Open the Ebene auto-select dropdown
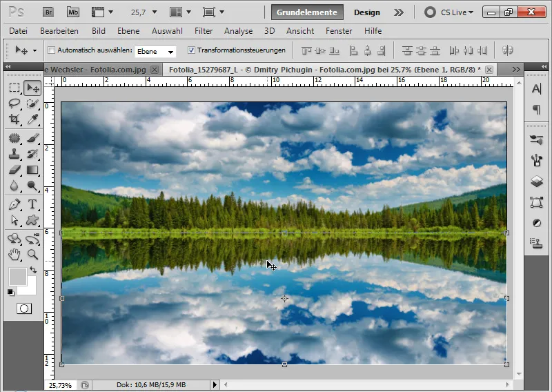Image resolution: width=552 pixels, height=392 pixels. 155,52
